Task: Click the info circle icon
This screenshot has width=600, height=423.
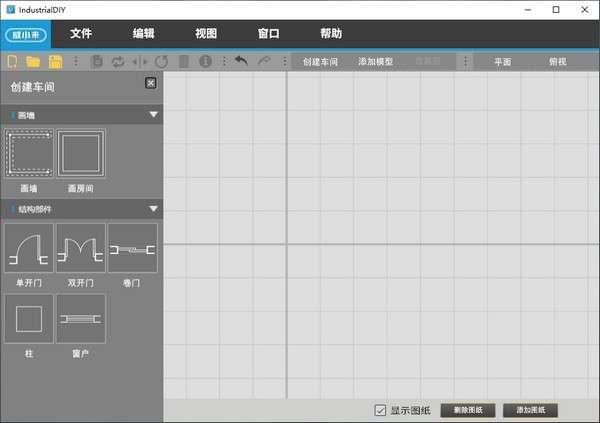Action: pyautogui.click(x=205, y=62)
